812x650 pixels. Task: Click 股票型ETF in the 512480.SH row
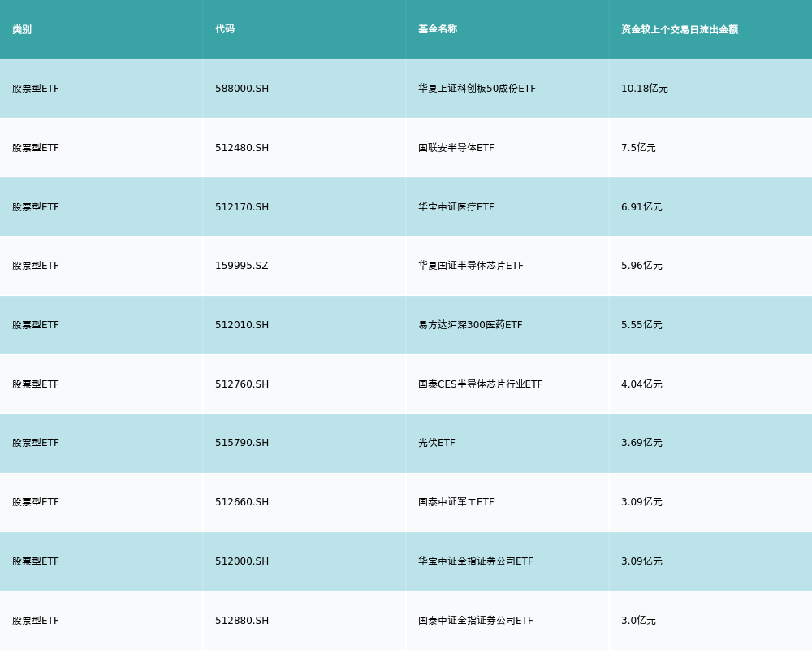(36, 148)
